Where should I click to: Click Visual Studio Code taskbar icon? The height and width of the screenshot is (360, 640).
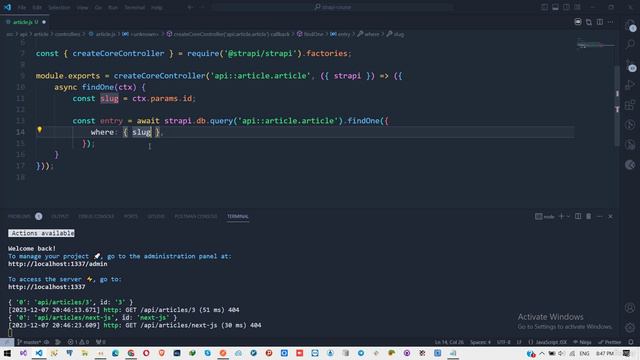point(39,353)
